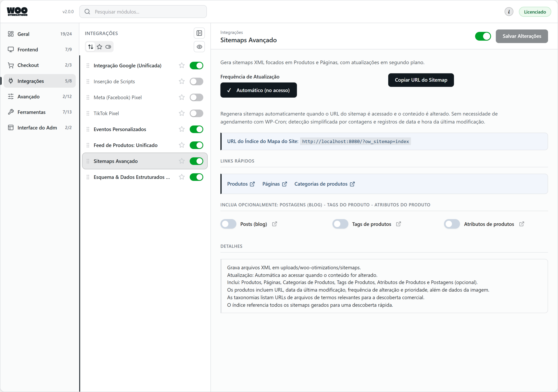Open external link icon beside Posts (blog)
558x392 pixels.
point(274,224)
